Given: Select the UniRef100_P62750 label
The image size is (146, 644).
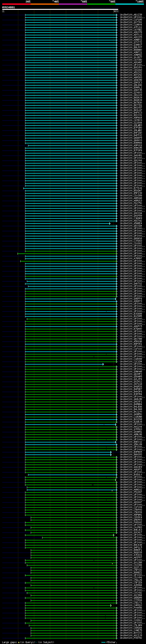Looking at the screenshot, I should coord(131,203).
